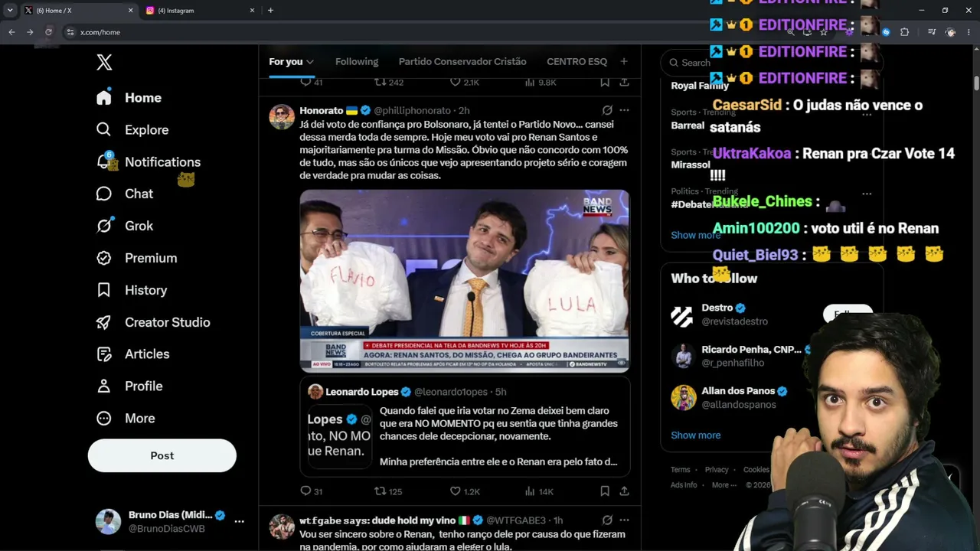Ask Grok about wtfgabe's post

[x=607, y=520]
